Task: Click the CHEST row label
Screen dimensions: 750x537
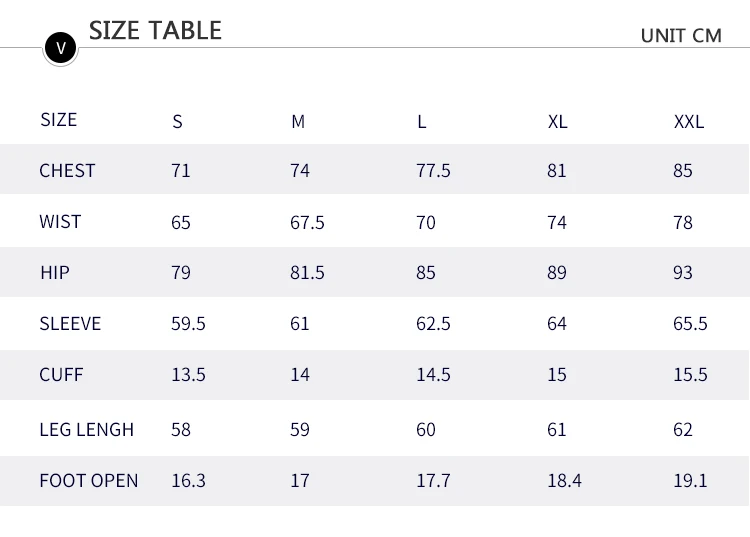Action: point(67,171)
